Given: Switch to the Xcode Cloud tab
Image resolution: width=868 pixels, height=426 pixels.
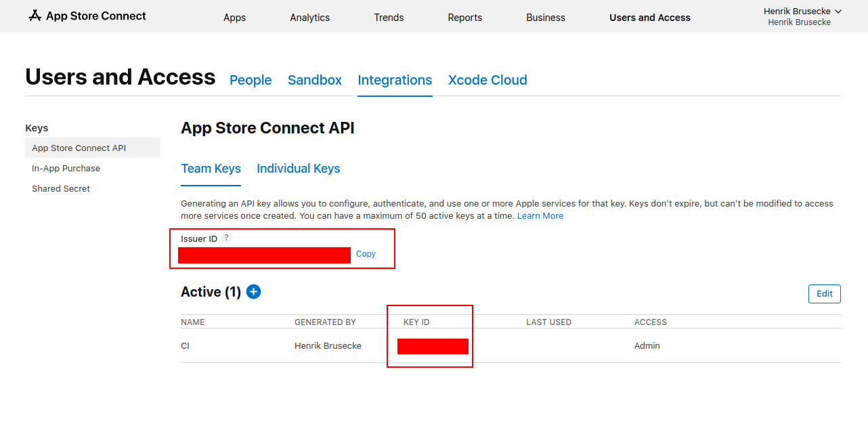Looking at the screenshot, I should point(487,80).
